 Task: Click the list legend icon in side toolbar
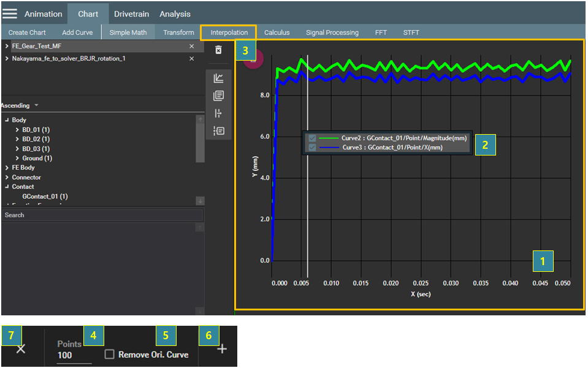[x=218, y=130]
